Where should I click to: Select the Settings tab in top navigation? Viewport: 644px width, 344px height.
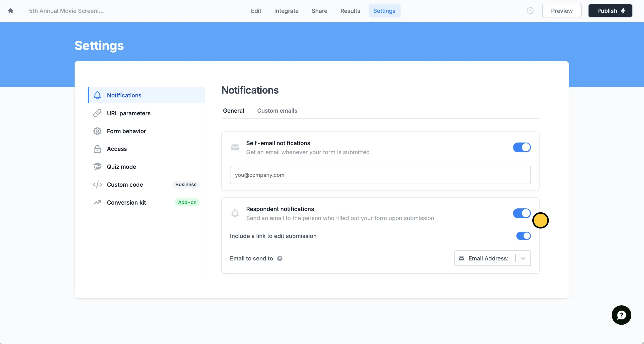pos(384,11)
